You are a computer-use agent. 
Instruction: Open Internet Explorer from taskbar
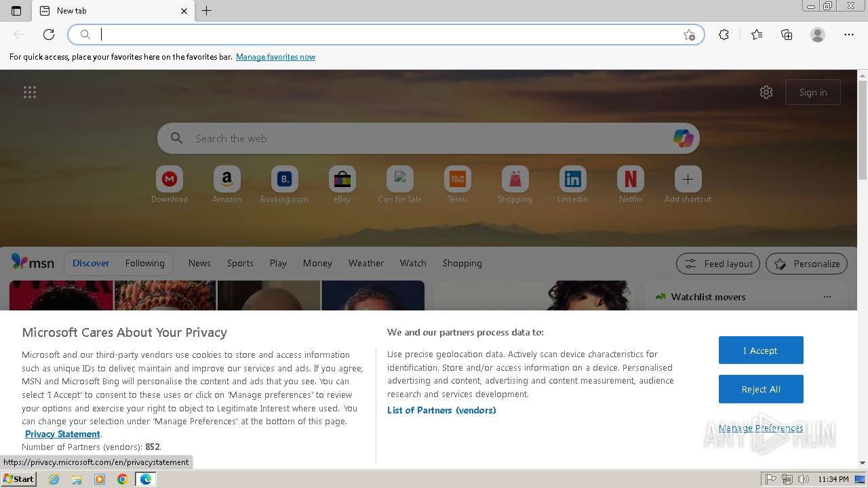point(54,479)
